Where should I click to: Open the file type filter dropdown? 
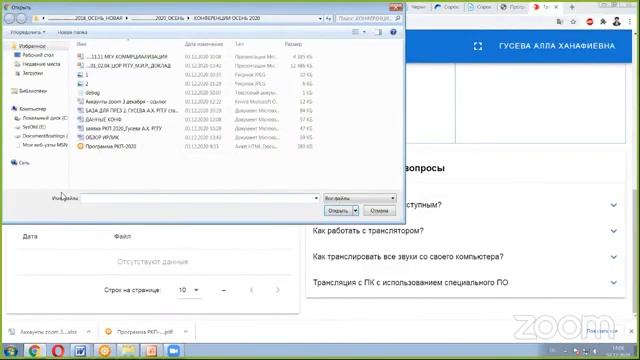tap(360, 198)
